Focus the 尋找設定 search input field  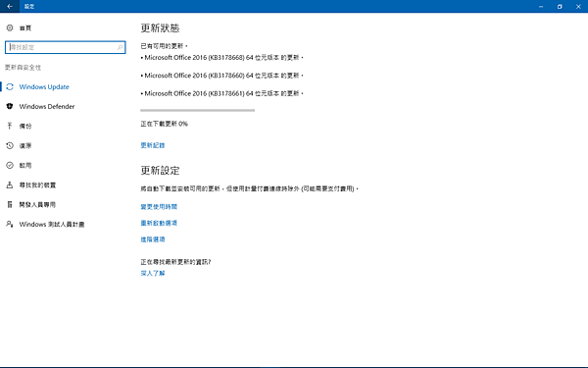coord(66,47)
